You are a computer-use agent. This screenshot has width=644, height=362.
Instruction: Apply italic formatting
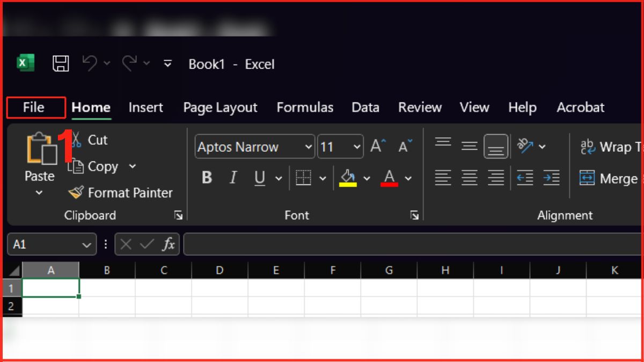tap(233, 178)
